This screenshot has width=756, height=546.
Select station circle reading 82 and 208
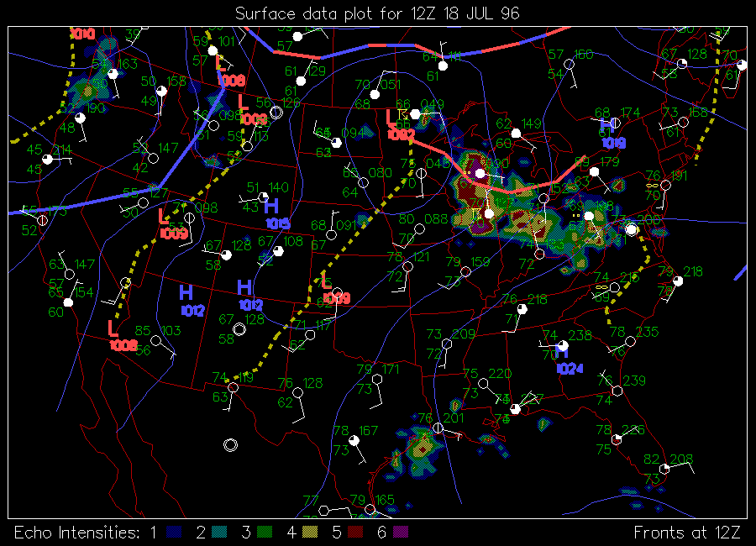pos(665,469)
